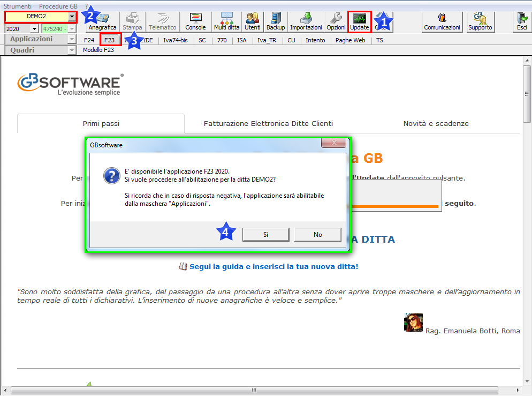
Task: Switch to Novità e scadenze tab
Action: pyautogui.click(x=436, y=124)
